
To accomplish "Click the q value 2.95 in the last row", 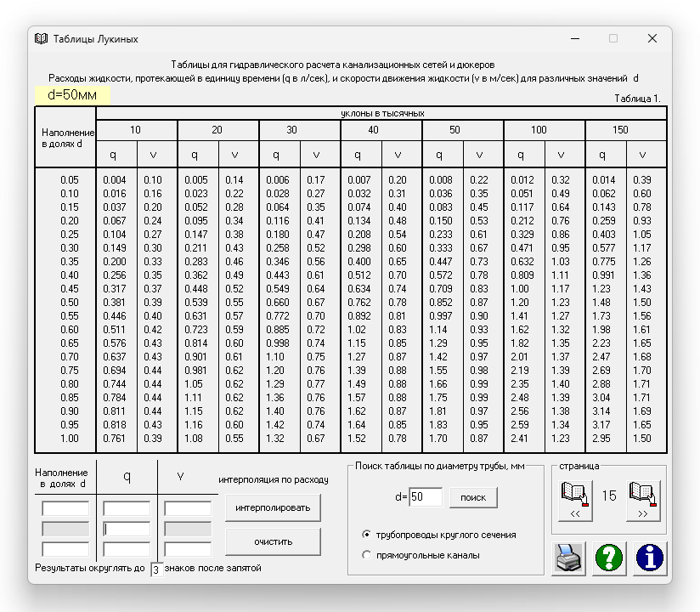I will [x=601, y=439].
